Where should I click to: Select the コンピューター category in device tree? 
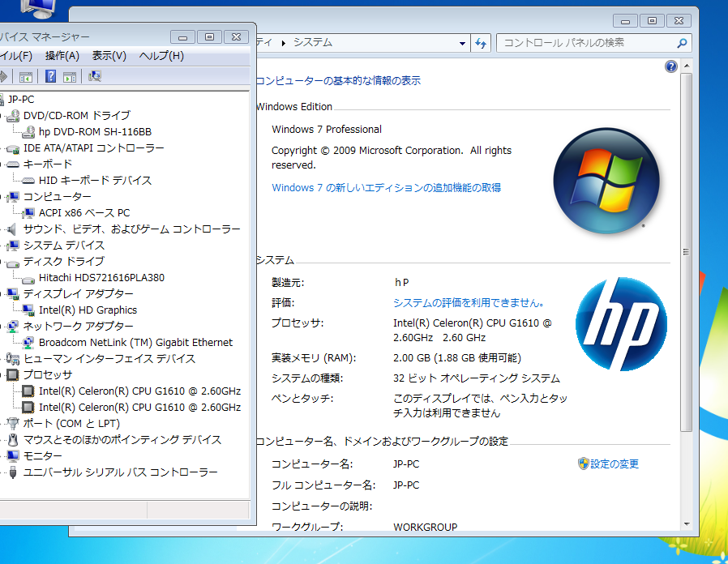(57, 197)
